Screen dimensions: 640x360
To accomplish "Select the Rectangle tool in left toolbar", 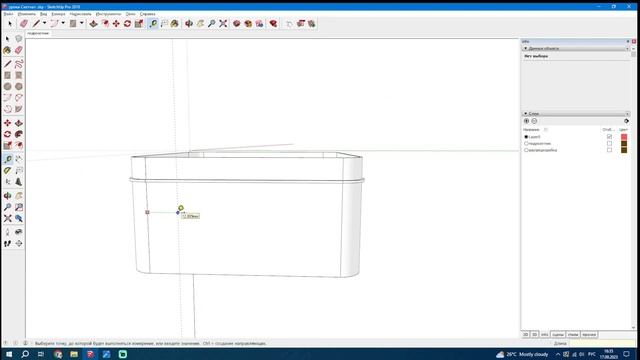I will tap(7, 76).
